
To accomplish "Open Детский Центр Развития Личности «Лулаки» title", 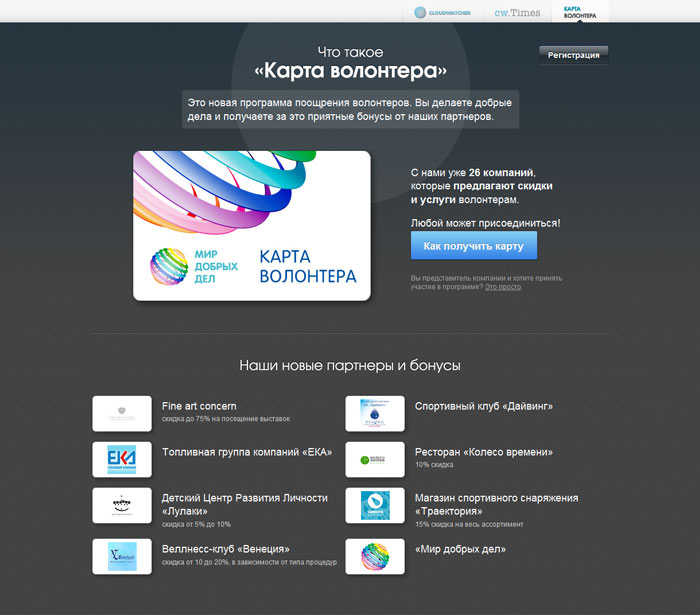I will click(245, 504).
